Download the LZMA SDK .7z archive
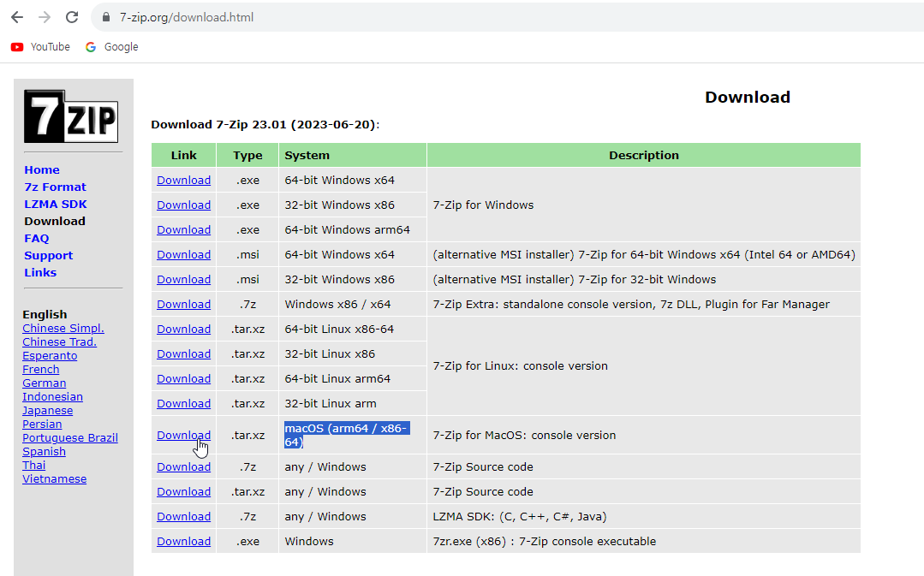Screen dimensions: 924x576 (183, 516)
